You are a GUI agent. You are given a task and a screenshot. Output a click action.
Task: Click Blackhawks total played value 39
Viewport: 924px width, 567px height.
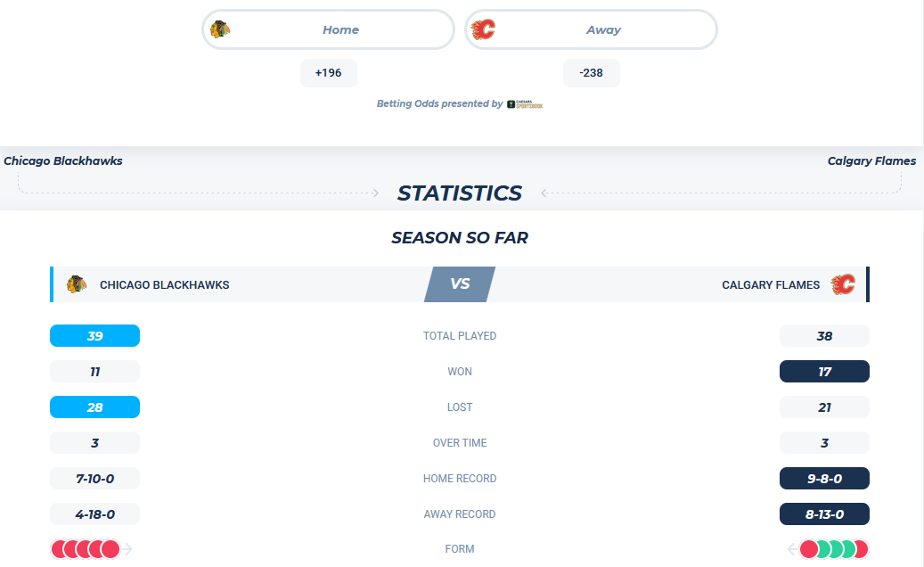tap(94, 336)
